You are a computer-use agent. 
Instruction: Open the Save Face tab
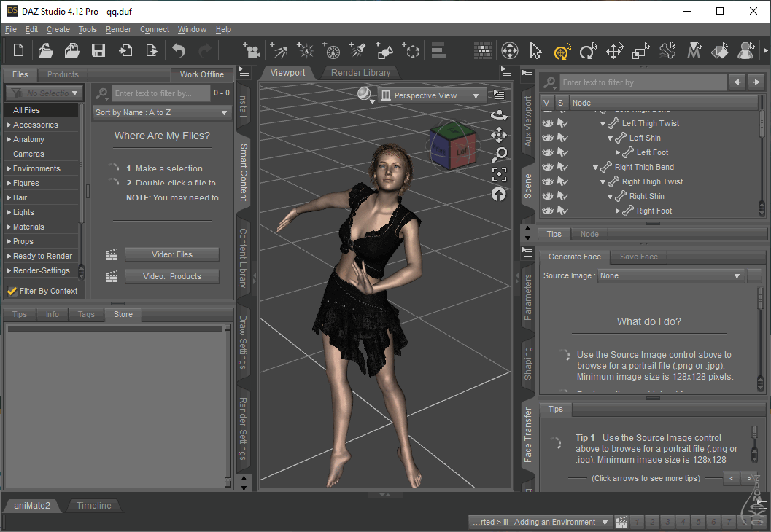(638, 257)
